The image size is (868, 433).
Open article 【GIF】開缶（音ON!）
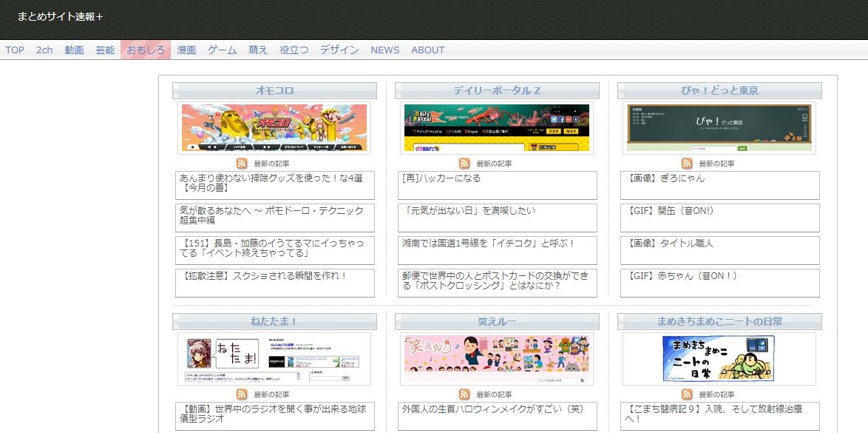pyautogui.click(x=720, y=218)
